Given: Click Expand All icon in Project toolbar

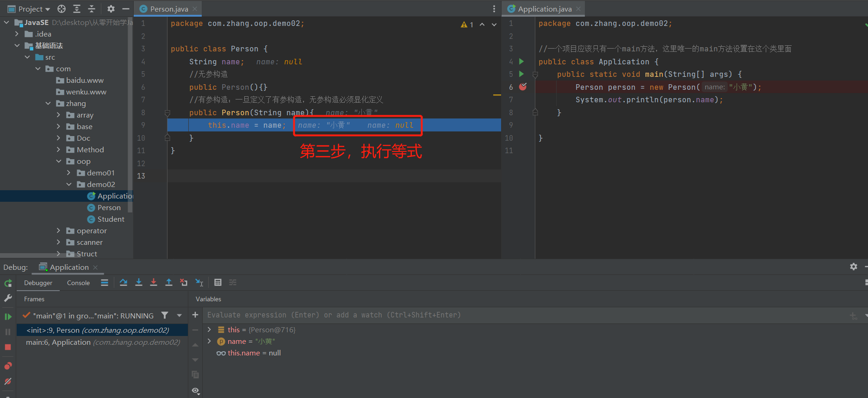Looking at the screenshot, I should 77,9.
